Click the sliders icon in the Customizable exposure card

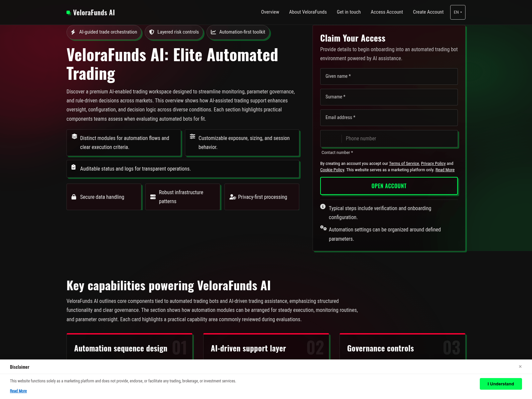click(x=193, y=136)
